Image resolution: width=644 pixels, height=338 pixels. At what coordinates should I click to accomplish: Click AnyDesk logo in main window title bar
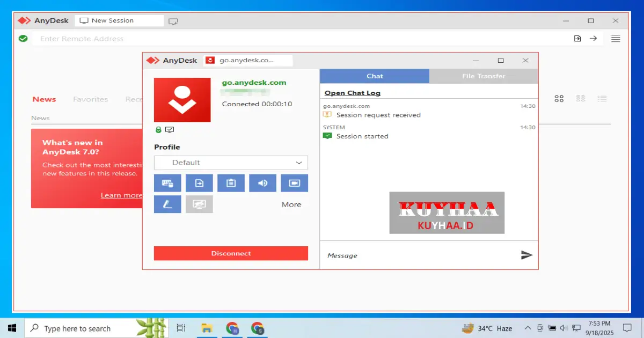pos(43,20)
